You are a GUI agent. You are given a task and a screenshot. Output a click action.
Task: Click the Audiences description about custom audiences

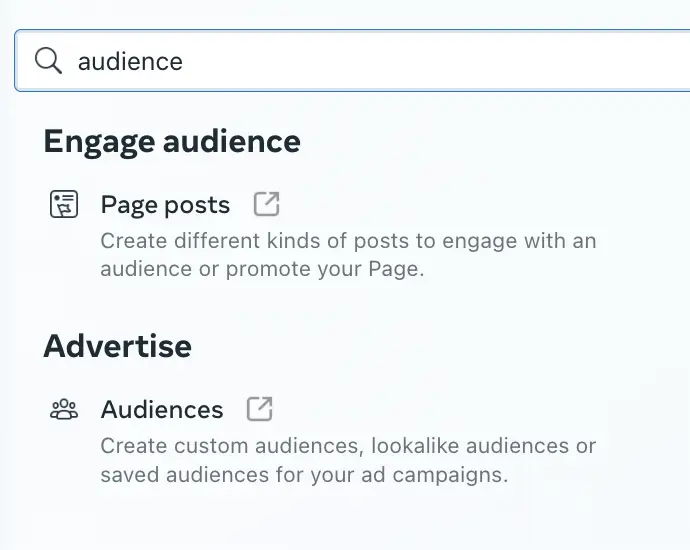point(349,460)
